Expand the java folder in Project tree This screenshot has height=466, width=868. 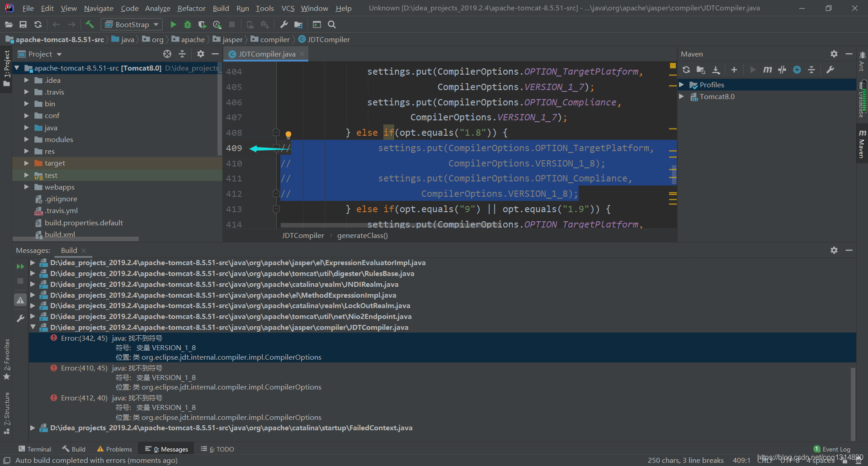27,128
